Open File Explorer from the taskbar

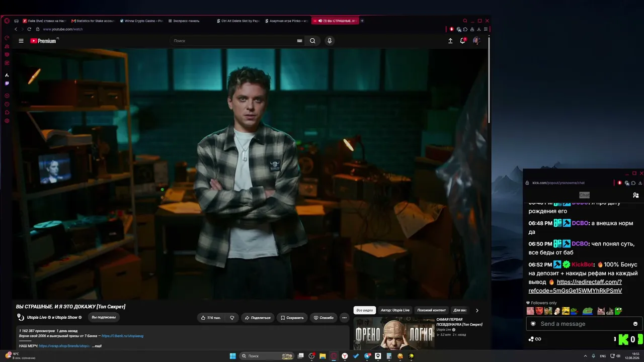[x=323, y=356]
